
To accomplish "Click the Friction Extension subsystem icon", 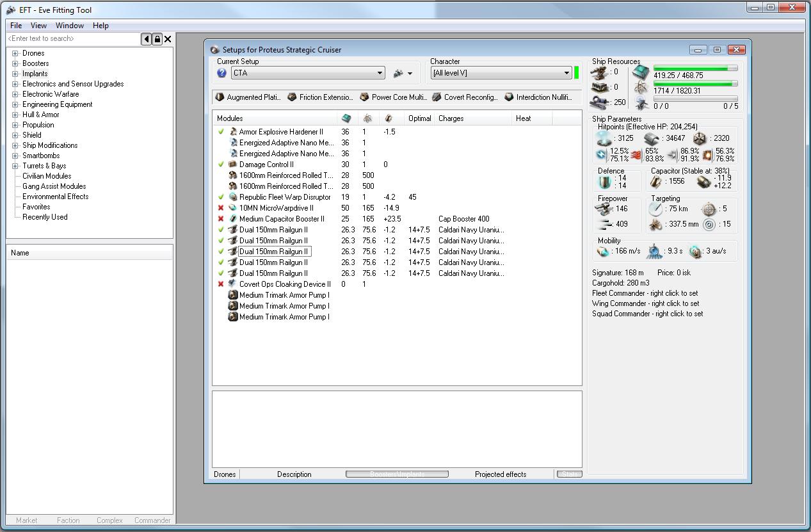I will click(x=292, y=97).
